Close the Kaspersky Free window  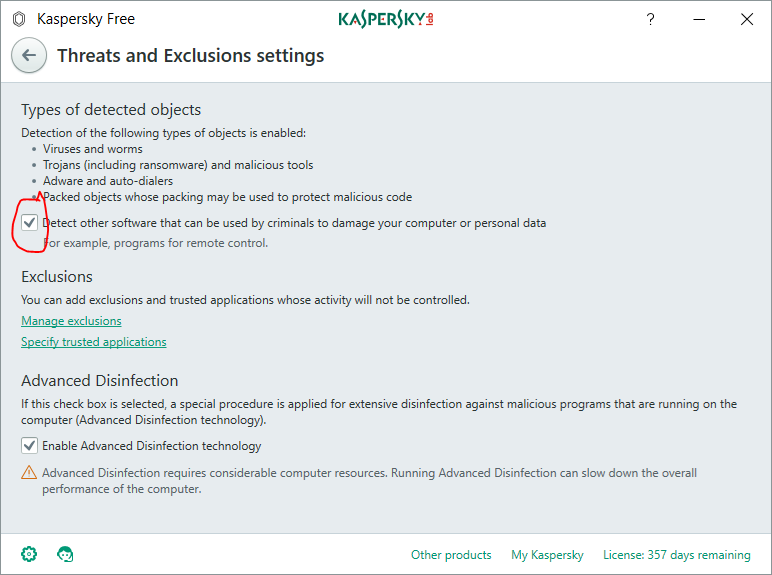[747, 19]
